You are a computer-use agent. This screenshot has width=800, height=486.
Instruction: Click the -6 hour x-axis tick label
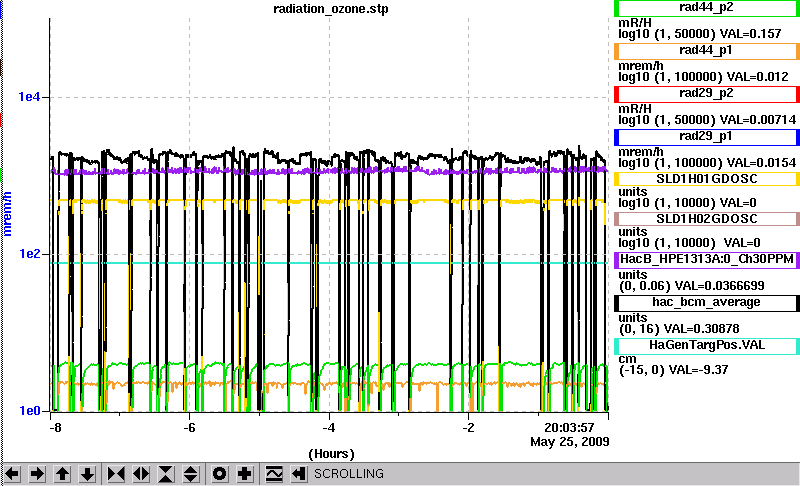[x=189, y=427]
